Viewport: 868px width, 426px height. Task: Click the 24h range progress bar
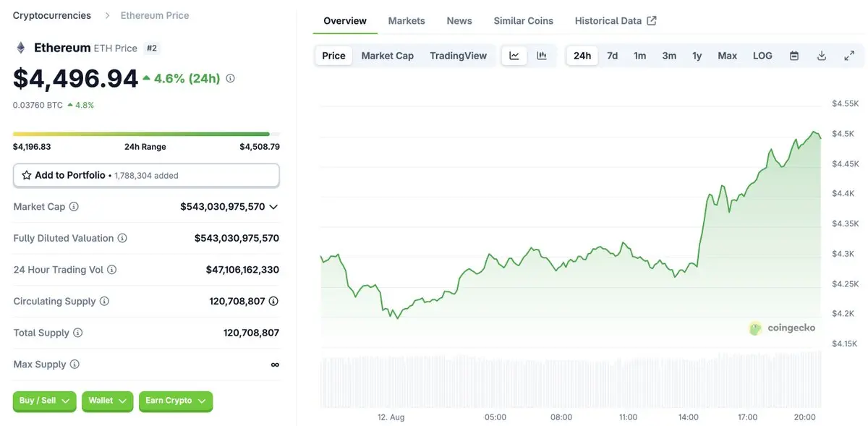146,134
